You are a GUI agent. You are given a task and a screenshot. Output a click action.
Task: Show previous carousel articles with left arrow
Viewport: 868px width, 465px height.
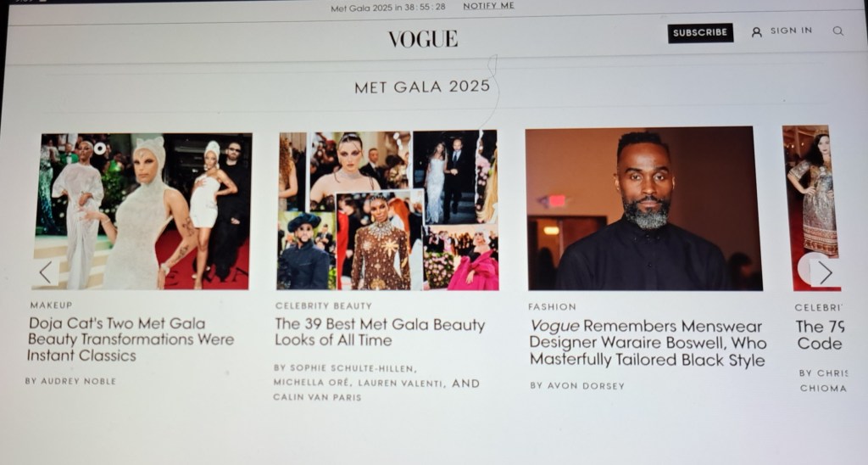(46, 272)
